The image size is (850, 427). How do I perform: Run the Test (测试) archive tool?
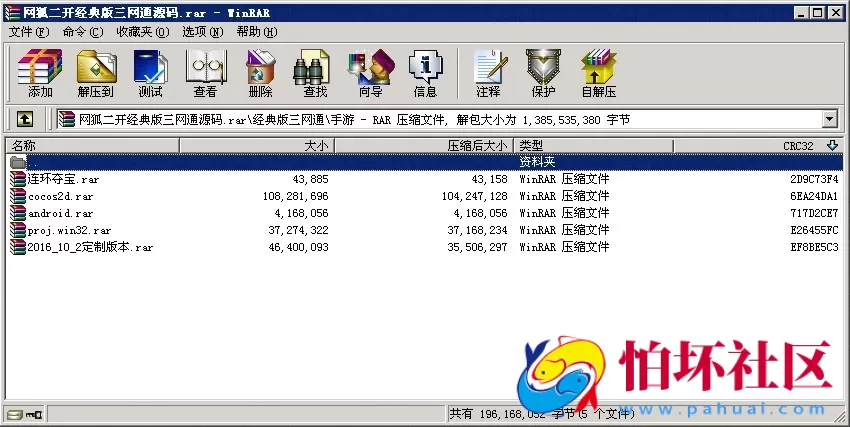pos(150,73)
